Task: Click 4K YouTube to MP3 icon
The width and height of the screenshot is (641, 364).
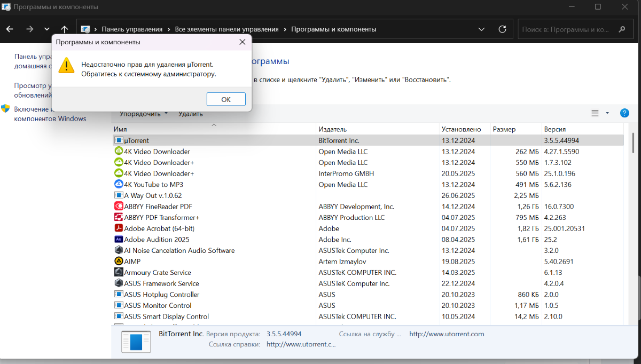Action: pyautogui.click(x=119, y=184)
